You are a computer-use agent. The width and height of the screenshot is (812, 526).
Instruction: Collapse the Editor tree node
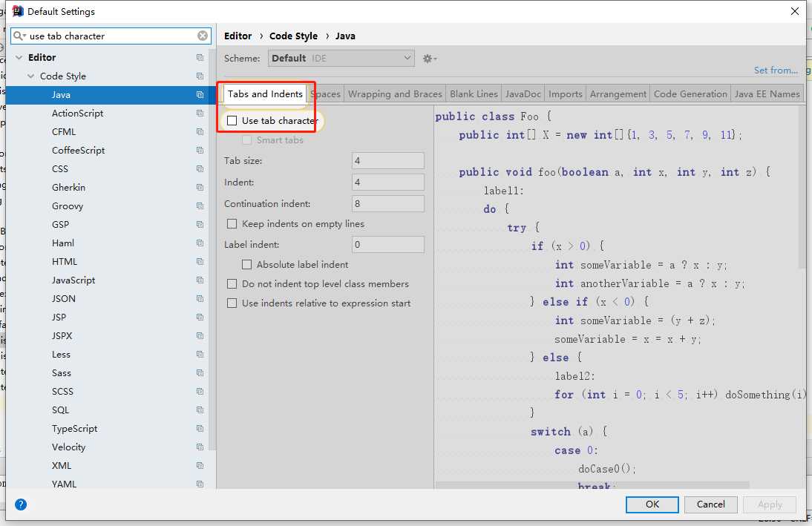[19, 57]
